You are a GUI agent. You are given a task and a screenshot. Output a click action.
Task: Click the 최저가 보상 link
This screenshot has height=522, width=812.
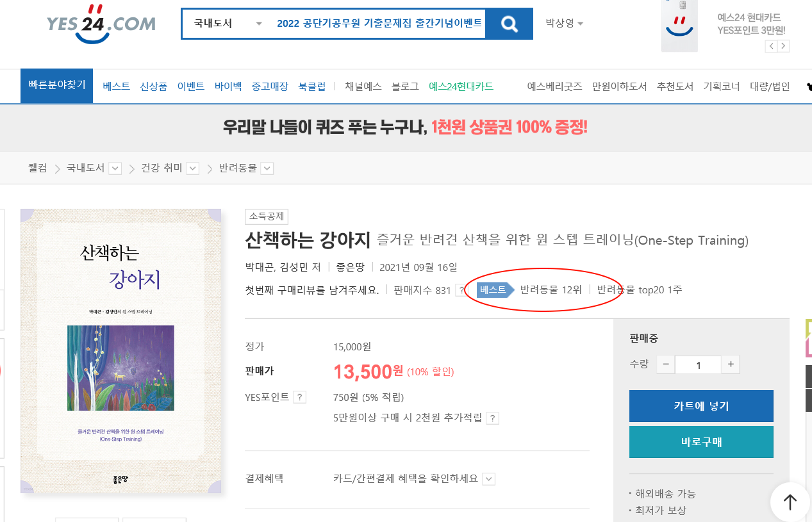tap(660, 510)
